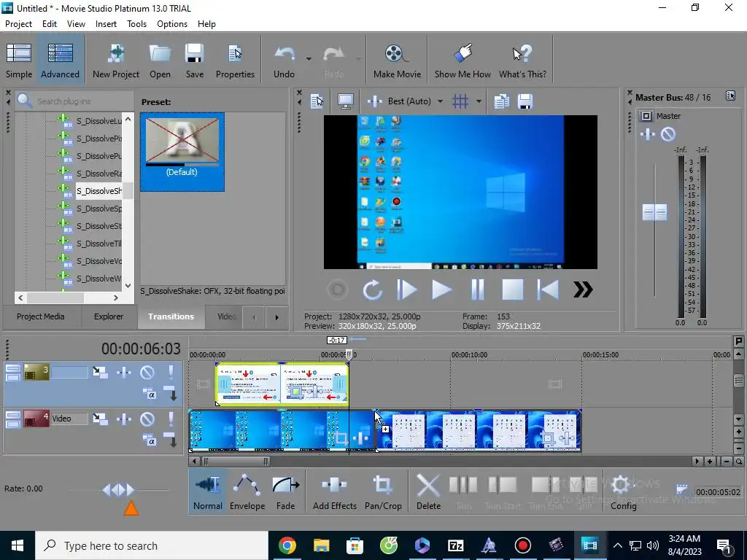Select the Fade tool
The image size is (747, 560).
(285, 492)
